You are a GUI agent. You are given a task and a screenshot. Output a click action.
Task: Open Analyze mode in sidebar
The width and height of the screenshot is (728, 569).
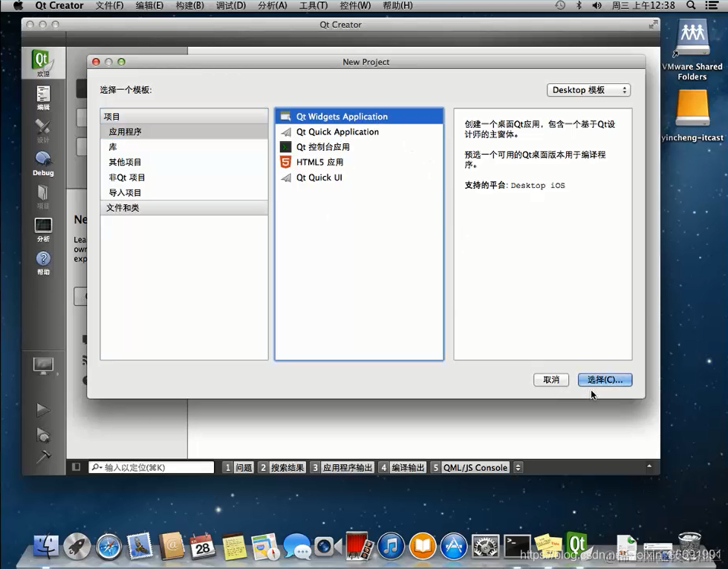click(43, 230)
